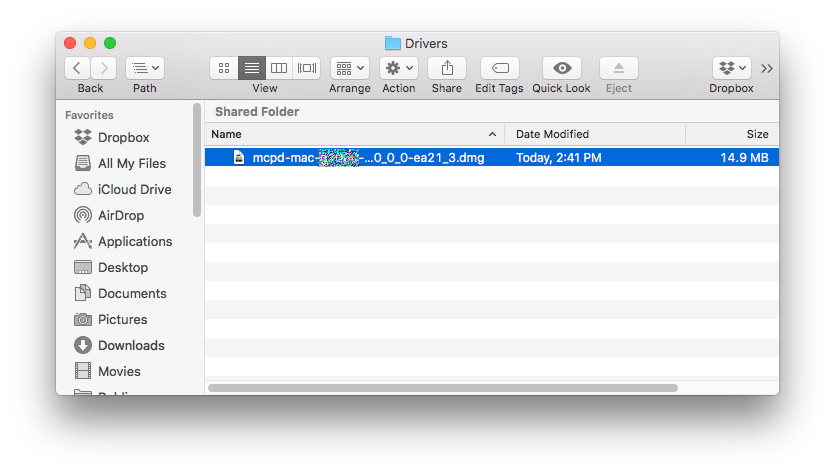Open the Dropbox toolbar dropdown

pyautogui.click(x=732, y=68)
